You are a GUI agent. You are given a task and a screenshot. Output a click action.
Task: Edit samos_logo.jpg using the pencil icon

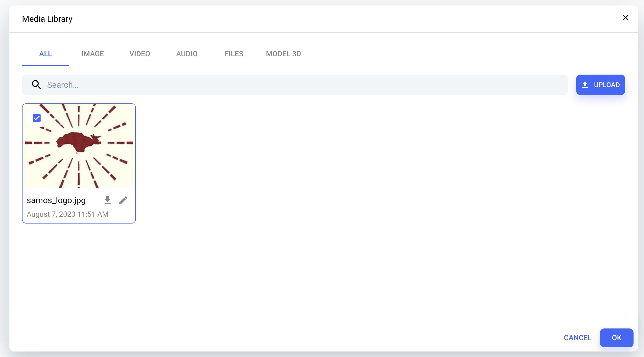123,200
